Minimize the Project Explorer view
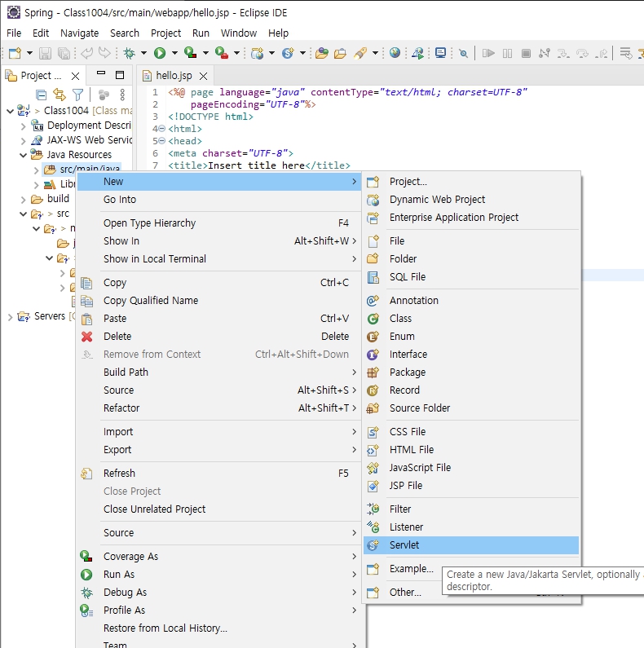Viewport: 644px width, 648px height. (101, 73)
